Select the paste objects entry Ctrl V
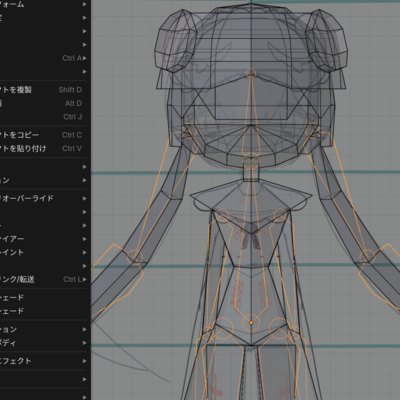The height and width of the screenshot is (400, 400). (x=43, y=148)
